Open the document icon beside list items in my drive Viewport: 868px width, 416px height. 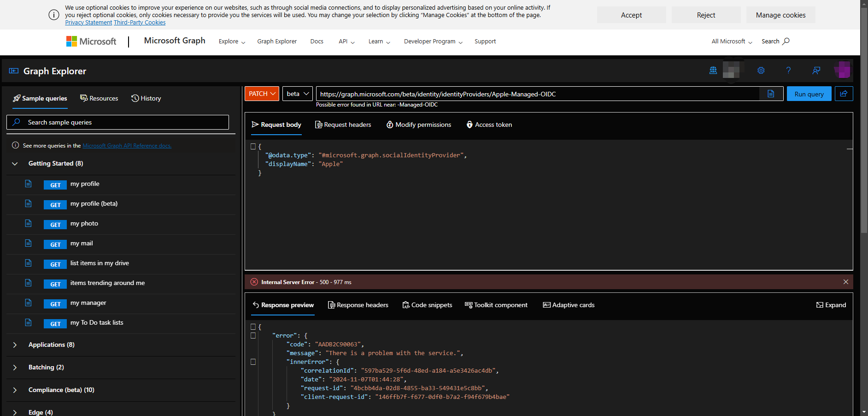(x=28, y=263)
